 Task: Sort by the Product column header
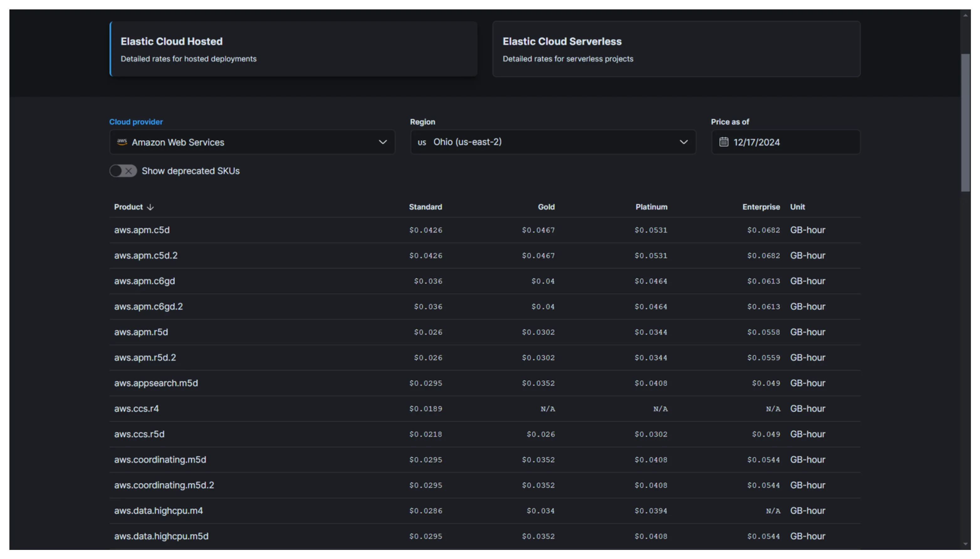[128, 207]
